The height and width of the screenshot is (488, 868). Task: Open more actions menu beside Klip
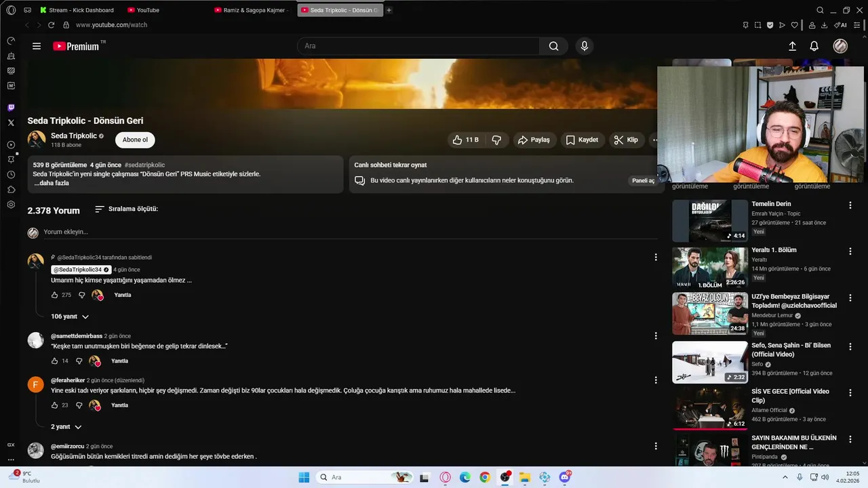pyautogui.click(x=654, y=140)
